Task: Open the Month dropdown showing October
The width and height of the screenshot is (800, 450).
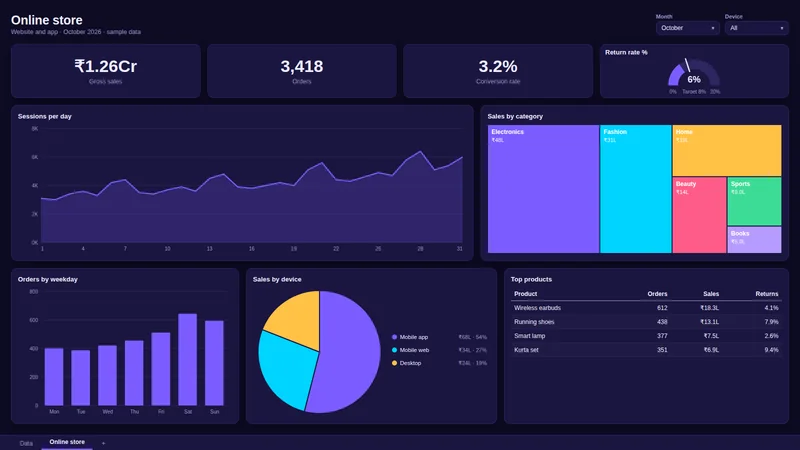Action: click(687, 28)
